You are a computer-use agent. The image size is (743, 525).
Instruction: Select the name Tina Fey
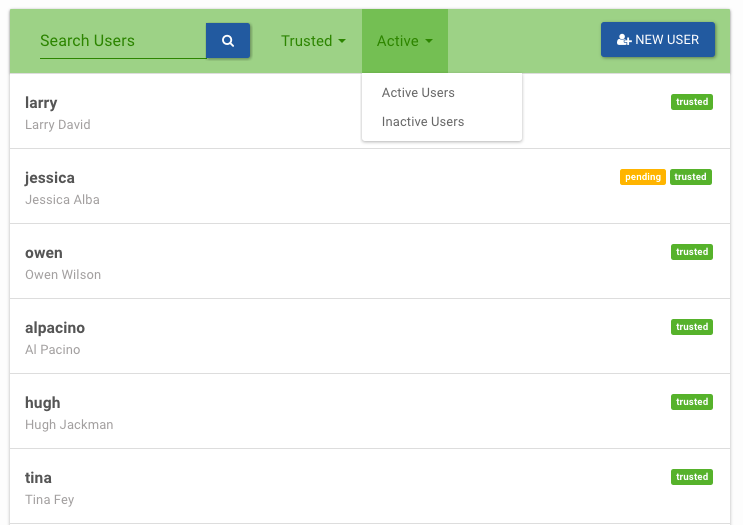click(49, 499)
